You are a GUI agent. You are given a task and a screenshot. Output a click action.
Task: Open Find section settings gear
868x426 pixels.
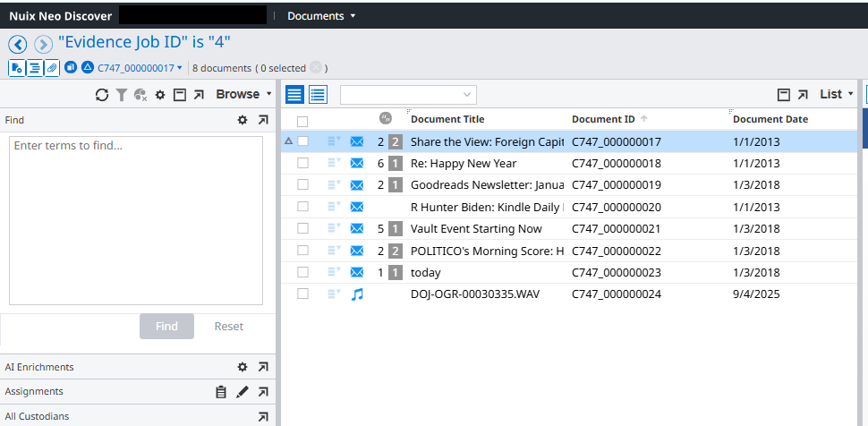click(243, 120)
